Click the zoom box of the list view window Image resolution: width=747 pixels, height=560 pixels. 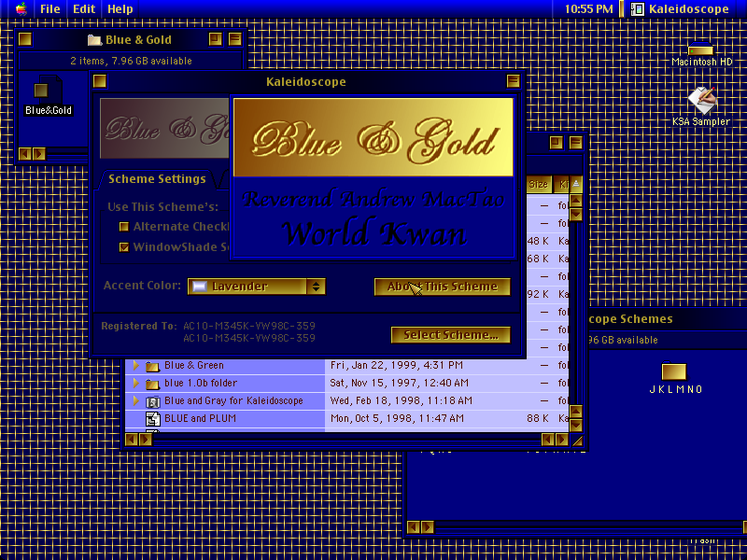click(x=556, y=143)
